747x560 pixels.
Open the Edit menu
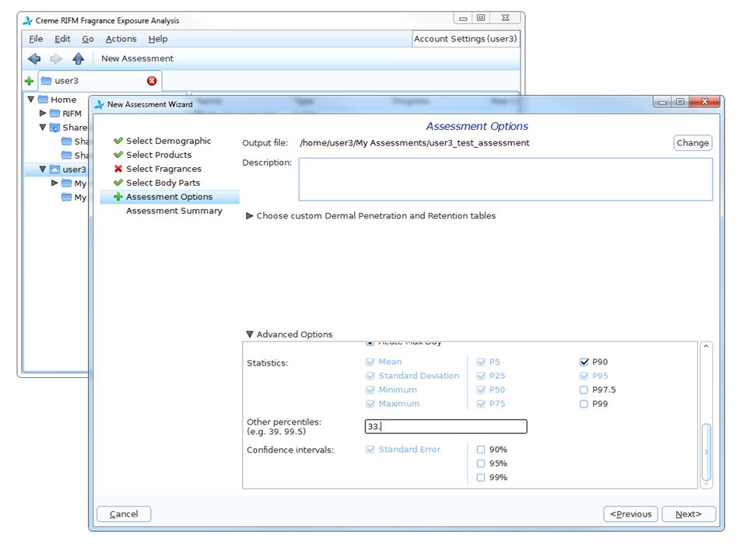(62, 39)
